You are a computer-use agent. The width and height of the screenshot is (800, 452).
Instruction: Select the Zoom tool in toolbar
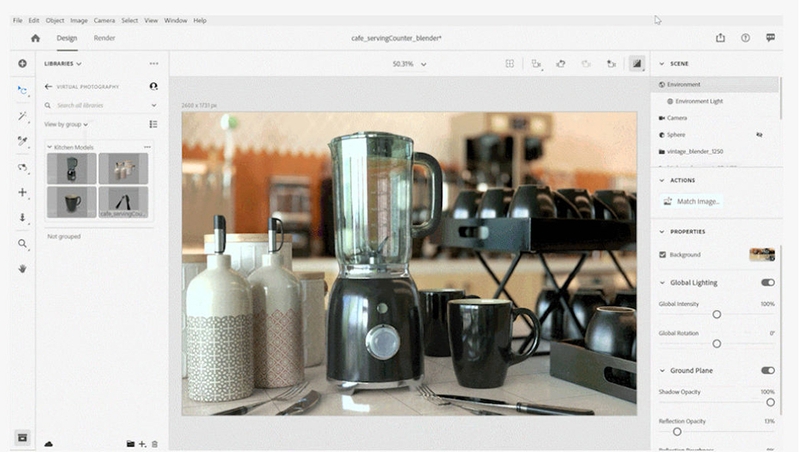click(22, 244)
